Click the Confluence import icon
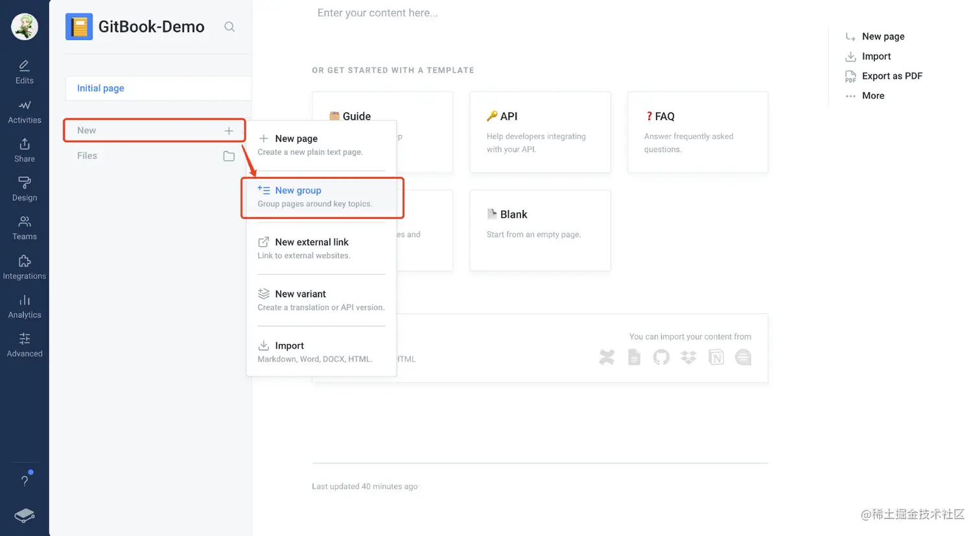980x536 pixels. (607, 357)
